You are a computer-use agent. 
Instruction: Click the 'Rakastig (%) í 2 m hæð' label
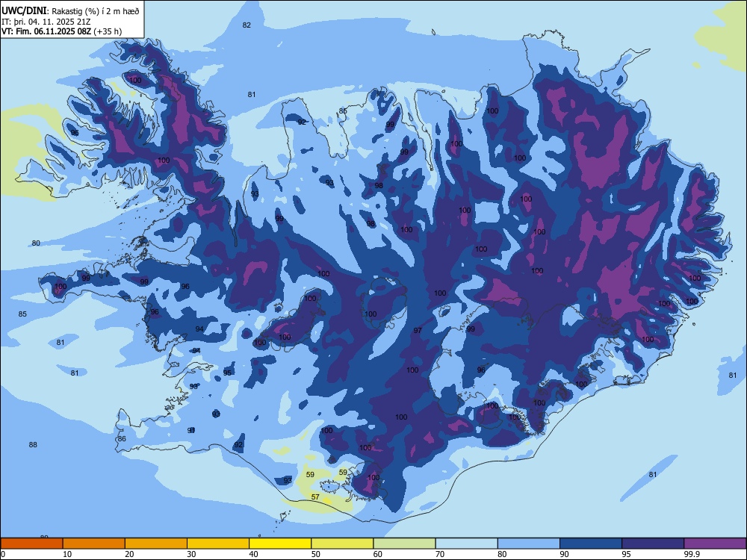96,11
